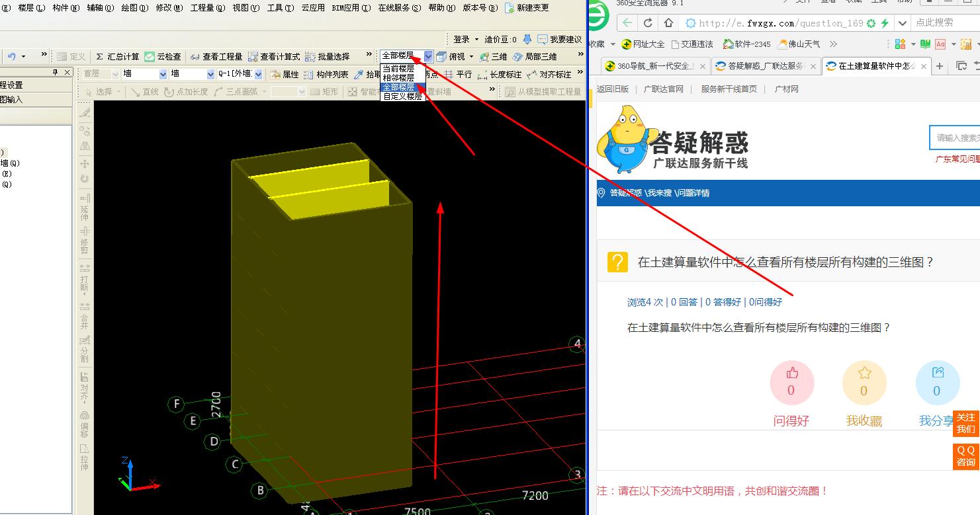The image size is (980, 515).
Task: Select the 长度标注 length dimension tool
Action: (x=500, y=74)
